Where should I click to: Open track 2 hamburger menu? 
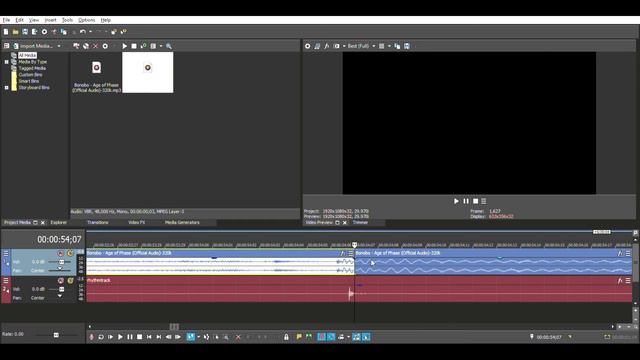point(6,281)
